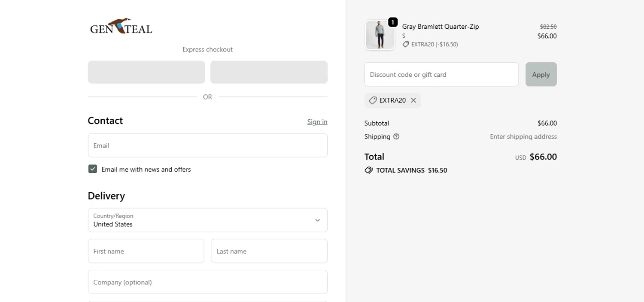This screenshot has width=644, height=302.
Task: Click the Express checkout label
Action: pos(207,49)
